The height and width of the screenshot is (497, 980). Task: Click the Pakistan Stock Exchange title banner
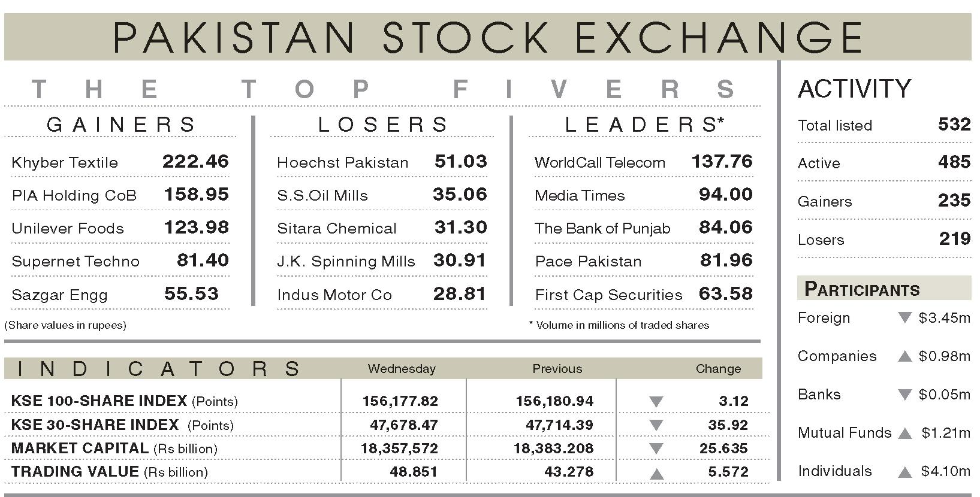[488, 37]
